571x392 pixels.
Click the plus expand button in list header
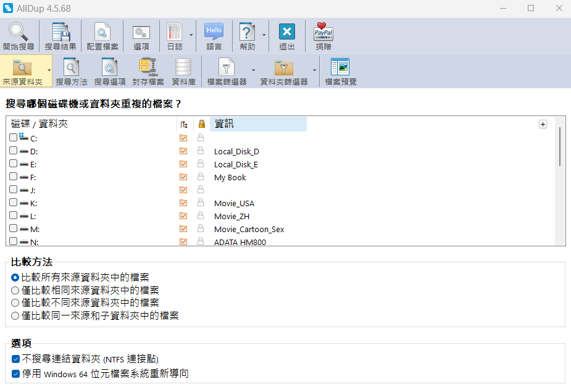543,124
